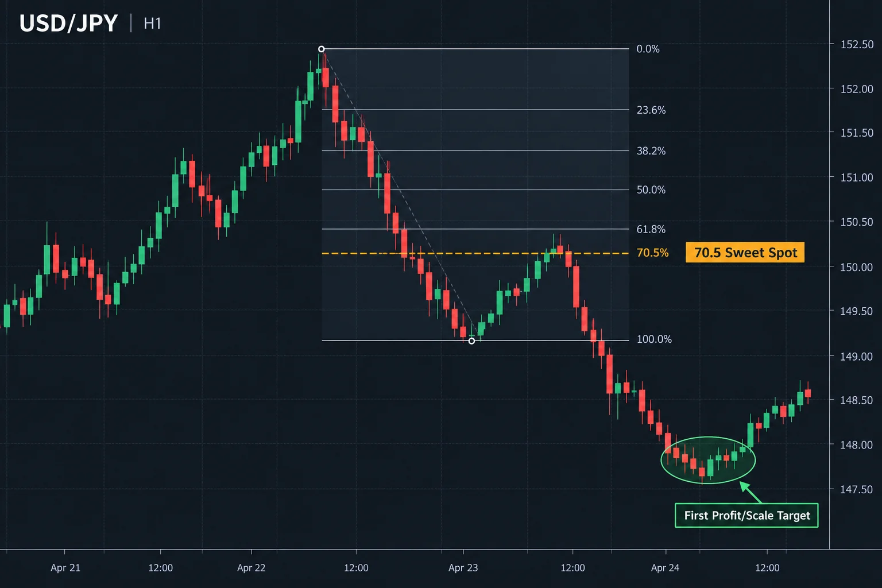
Task: Select the Apr 24 date label
Action: click(665, 568)
